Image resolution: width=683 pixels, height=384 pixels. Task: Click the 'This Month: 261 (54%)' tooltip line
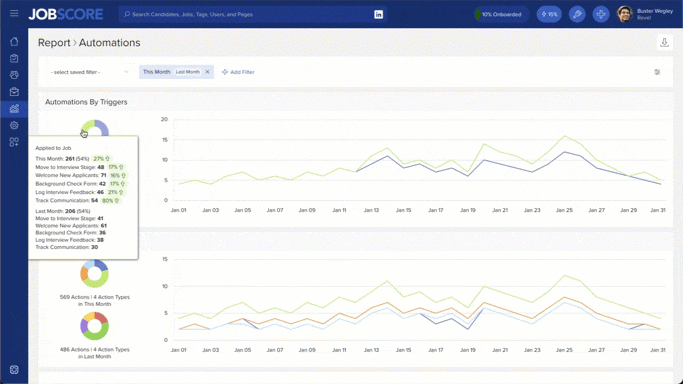[62, 158]
